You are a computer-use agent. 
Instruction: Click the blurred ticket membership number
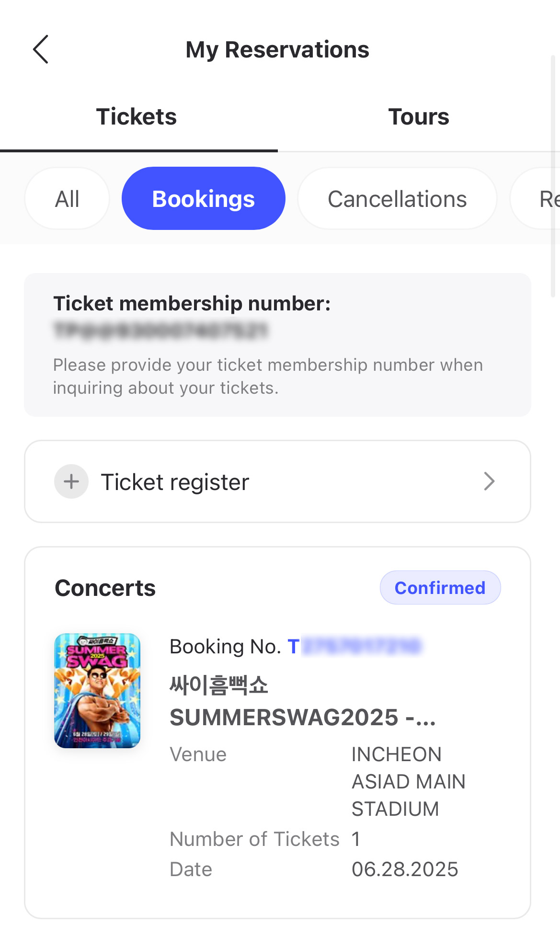pyautogui.click(x=160, y=330)
